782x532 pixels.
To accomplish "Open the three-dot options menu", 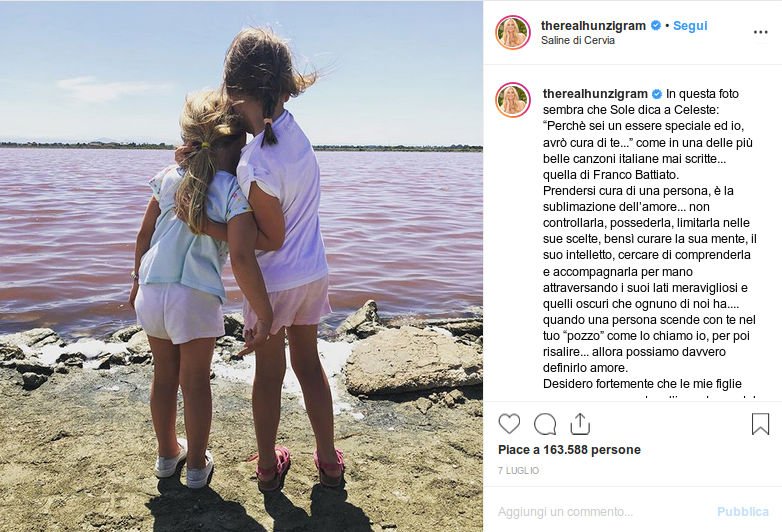I will 760,32.
